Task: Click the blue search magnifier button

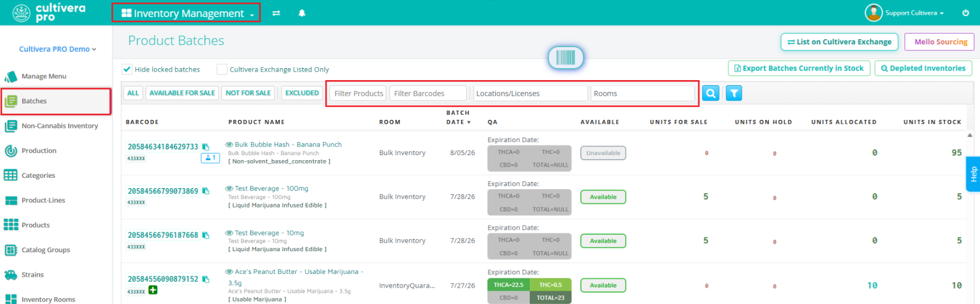Action: pos(710,93)
